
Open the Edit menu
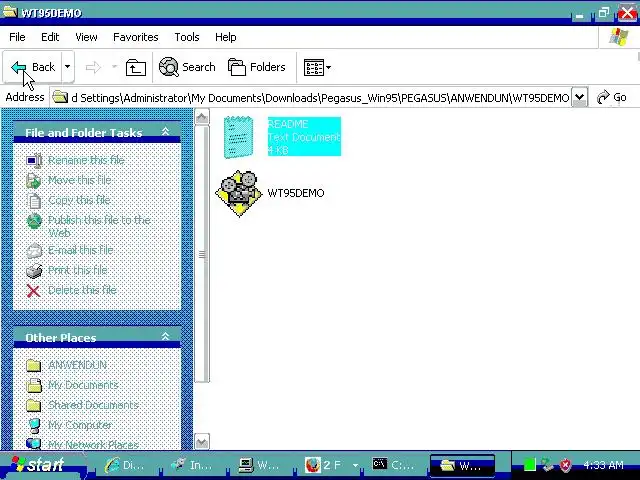(50, 37)
